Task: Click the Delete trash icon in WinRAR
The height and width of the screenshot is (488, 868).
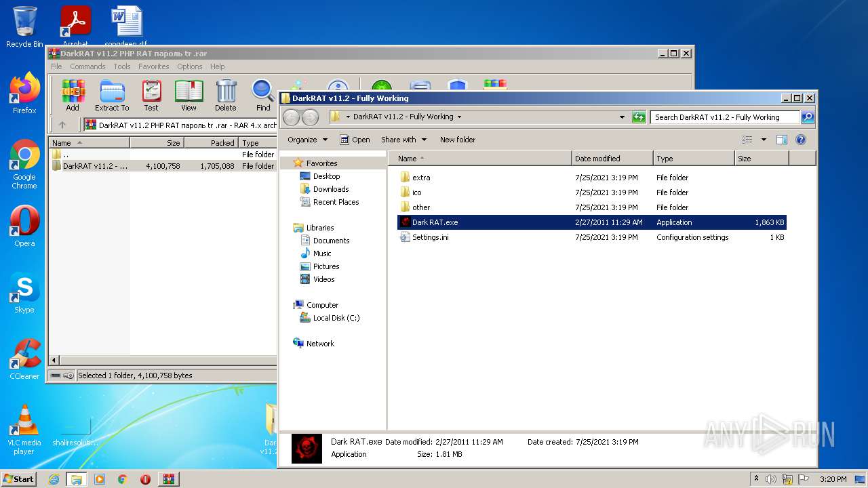Action: tap(226, 95)
